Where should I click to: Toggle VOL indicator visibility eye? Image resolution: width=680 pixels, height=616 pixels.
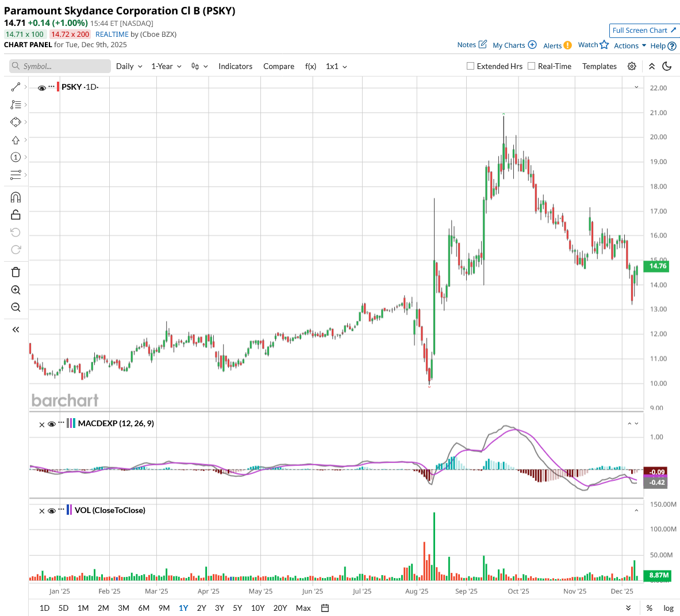(x=52, y=511)
